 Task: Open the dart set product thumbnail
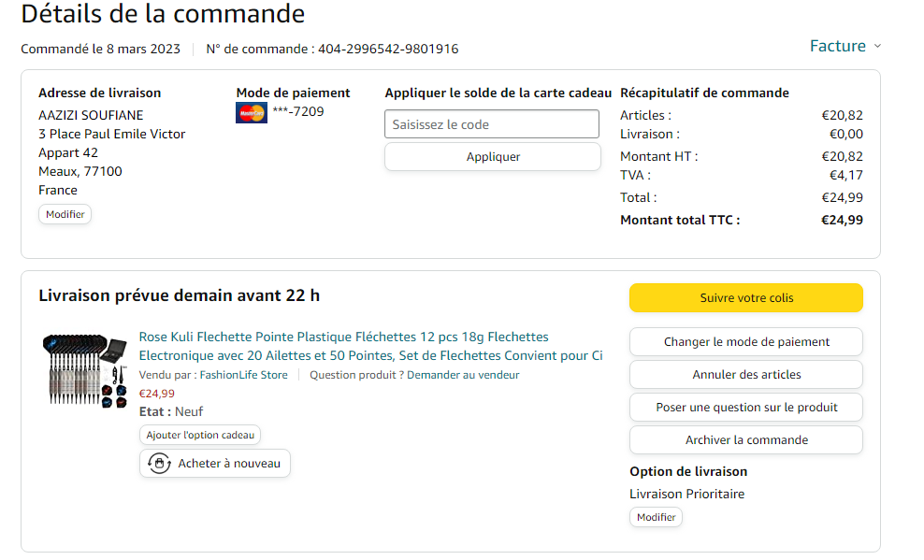[x=88, y=370]
